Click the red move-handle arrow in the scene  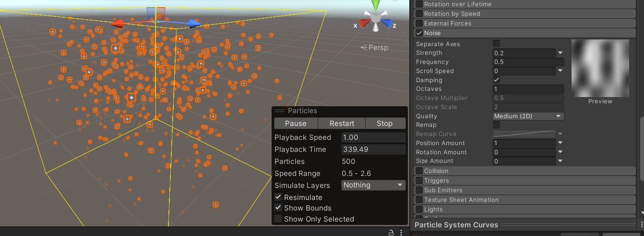pos(117,24)
